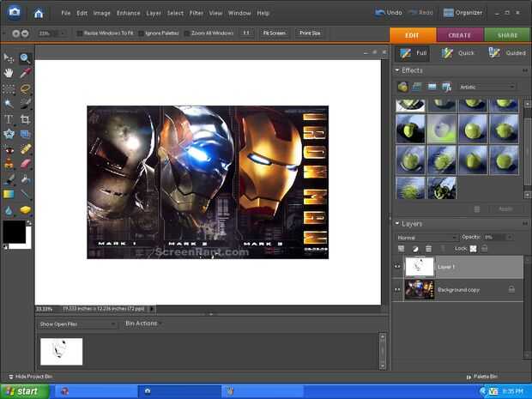Choose the Crop tool
This screenshot has width=532, height=399.
pyautogui.click(x=25, y=119)
